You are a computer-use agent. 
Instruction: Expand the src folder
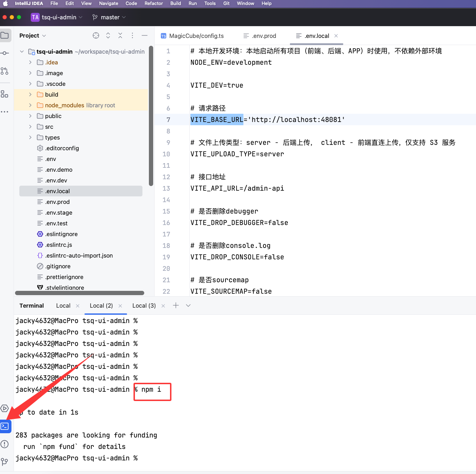(x=30, y=127)
